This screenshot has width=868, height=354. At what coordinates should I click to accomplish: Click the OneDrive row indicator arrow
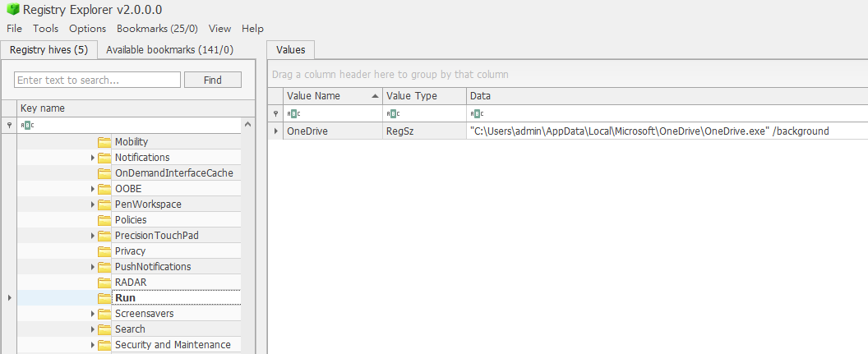[275, 131]
